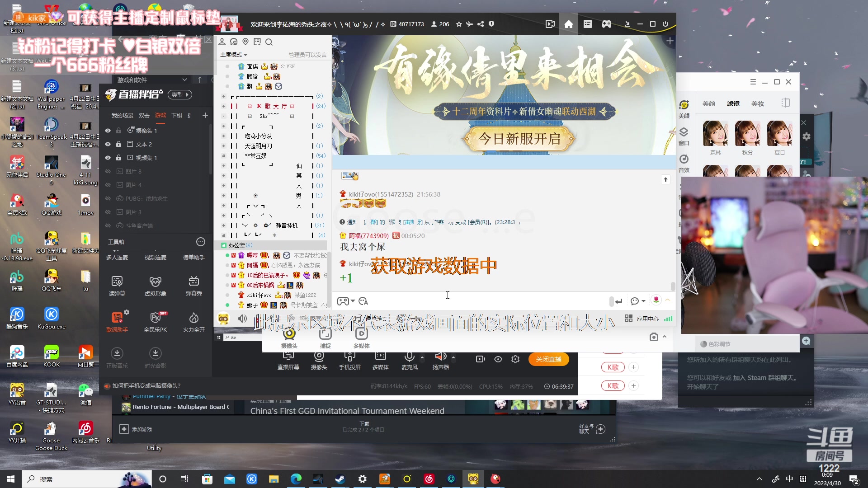Click video record icon in YY title bar
Screen dimensions: 868x488
coord(550,24)
